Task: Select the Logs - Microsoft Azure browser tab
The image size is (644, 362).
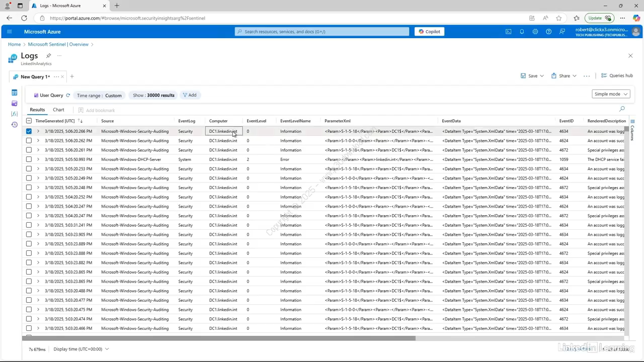Action: [68, 6]
